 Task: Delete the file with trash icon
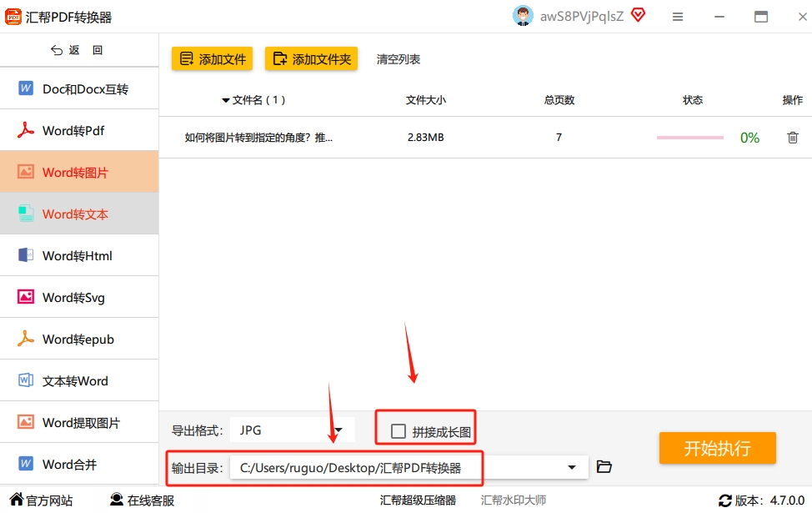[792, 138]
